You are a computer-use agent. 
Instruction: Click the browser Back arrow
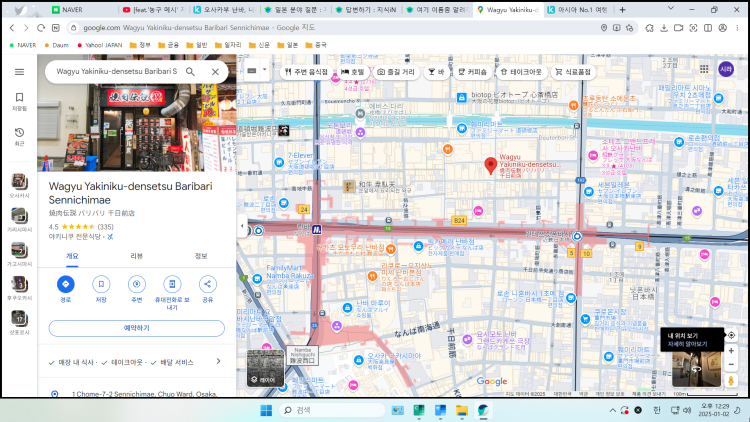click(x=12, y=28)
